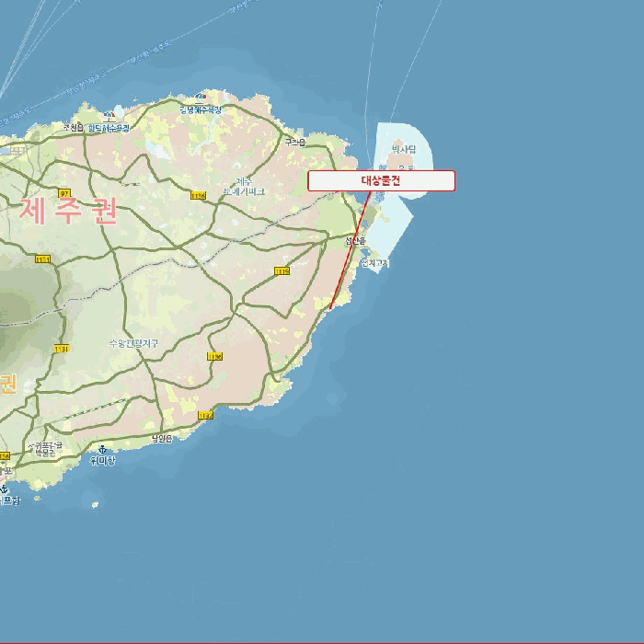Select the 성산읍 town label

tap(356, 241)
